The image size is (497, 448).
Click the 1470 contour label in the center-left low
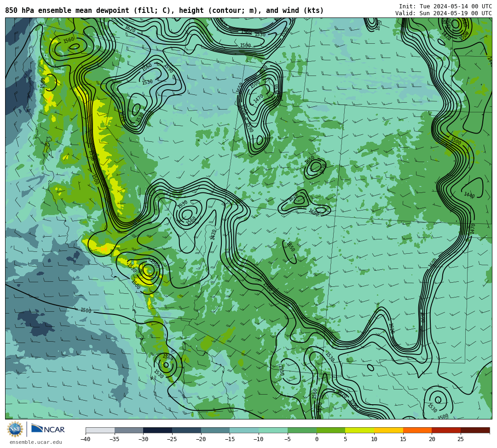coord(214,235)
